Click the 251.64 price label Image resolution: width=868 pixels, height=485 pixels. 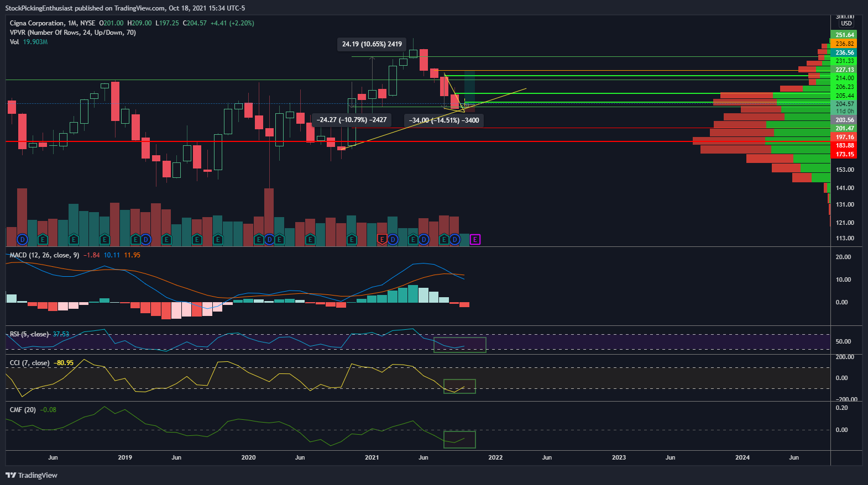[844, 35]
